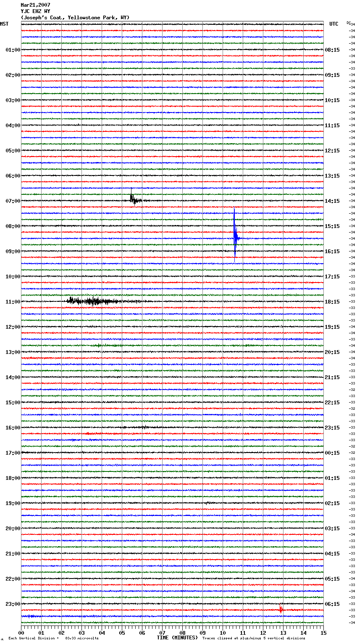Click the Joseph's Coat, Yellowstone Park location title
This screenshot has height=644, width=357.
[x=75, y=18]
